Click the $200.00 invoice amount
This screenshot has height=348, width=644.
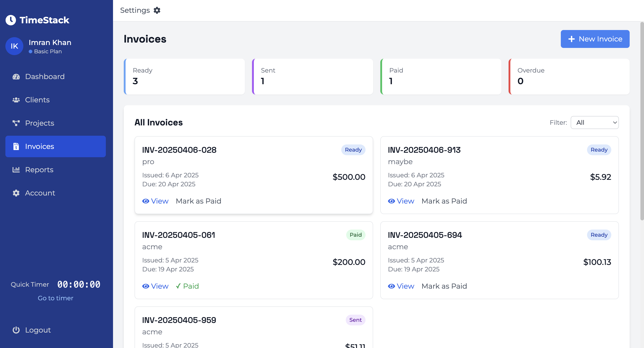[349, 262]
